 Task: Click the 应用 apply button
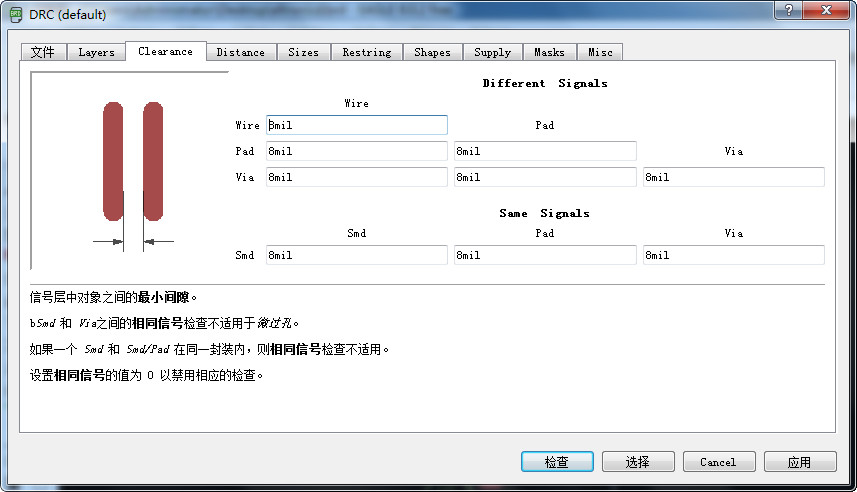(x=800, y=462)
